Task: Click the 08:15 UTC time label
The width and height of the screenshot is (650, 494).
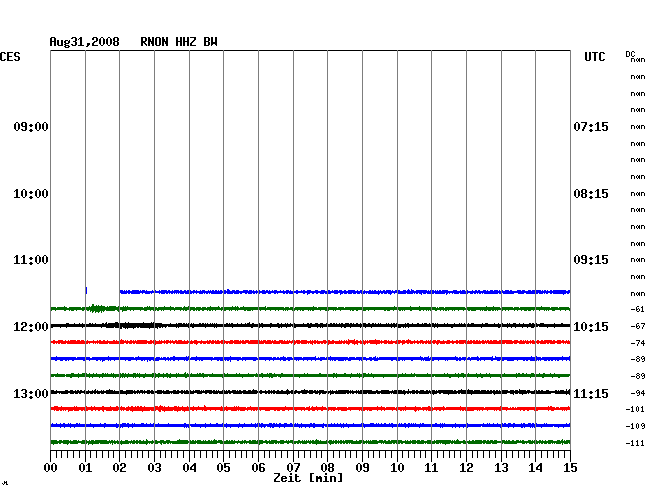Action: 591,194
